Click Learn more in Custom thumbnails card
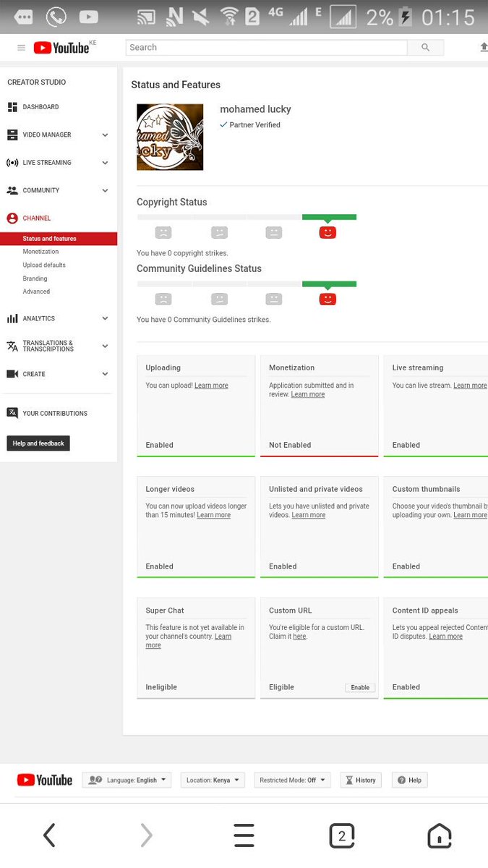488x868 pixels. point(470,515)
